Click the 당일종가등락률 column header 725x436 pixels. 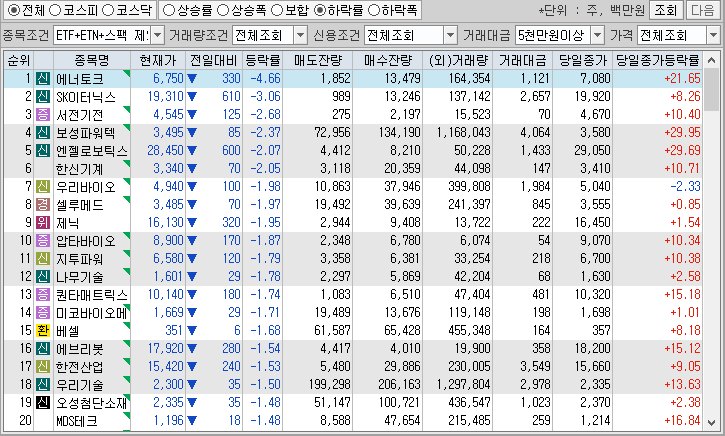(657, 60)
